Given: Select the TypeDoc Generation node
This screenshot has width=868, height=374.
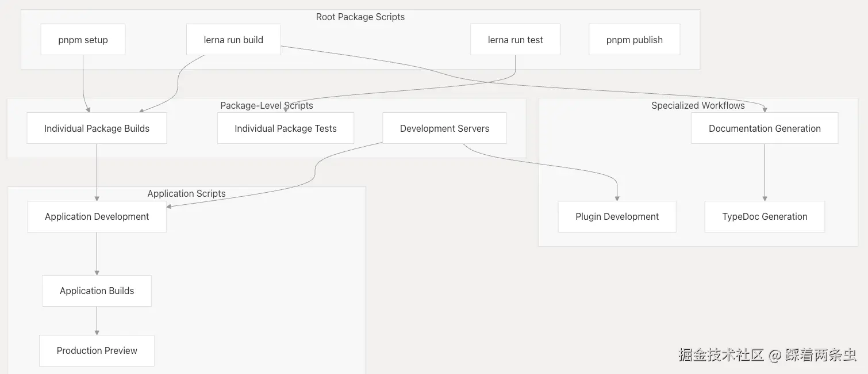Looking at the screenshot, I should pos(765,216).
